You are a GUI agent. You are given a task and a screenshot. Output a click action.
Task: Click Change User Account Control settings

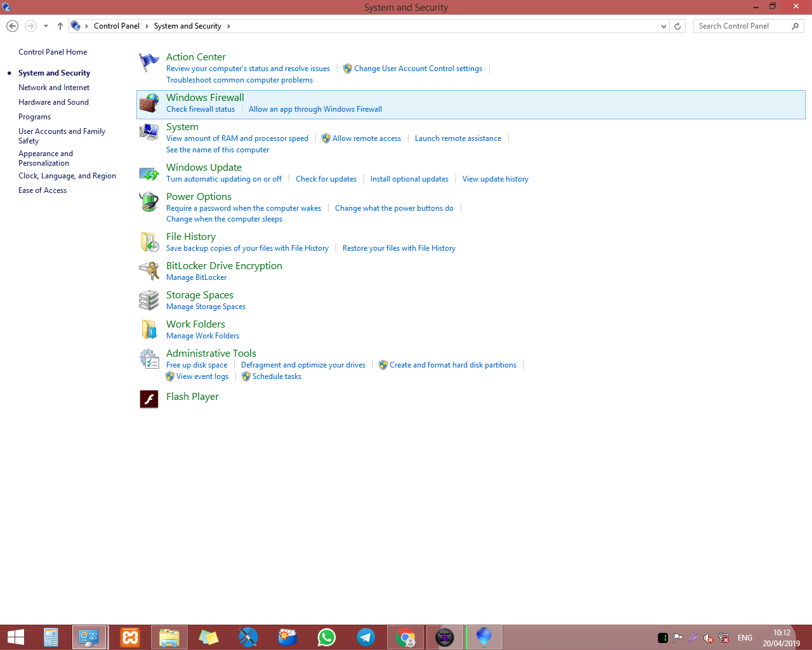tap(418, 69)
